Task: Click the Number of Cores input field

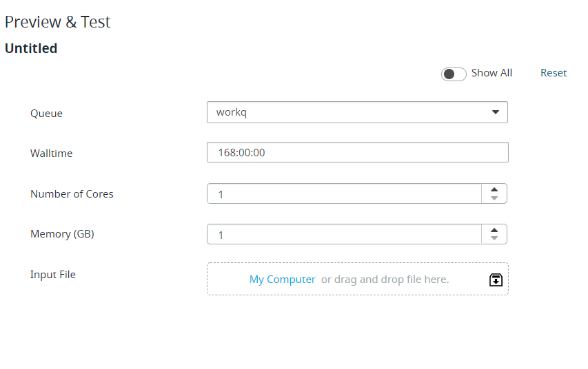Action: point(344,193)
